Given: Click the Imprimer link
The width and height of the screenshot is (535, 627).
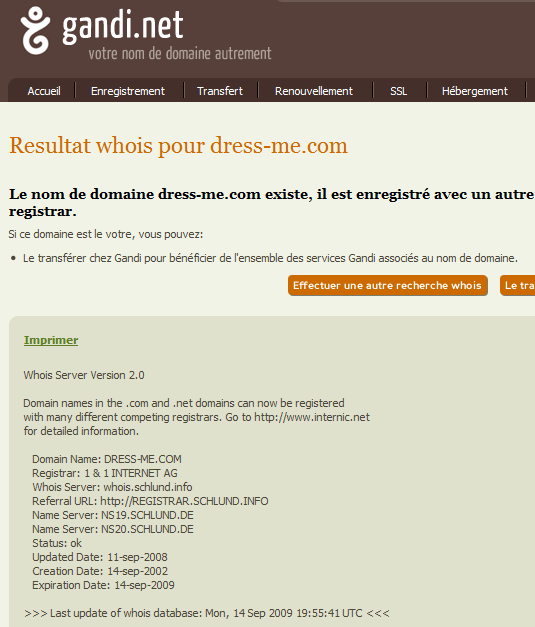Looking at the screenshot, I should click(x=51, y=340).
